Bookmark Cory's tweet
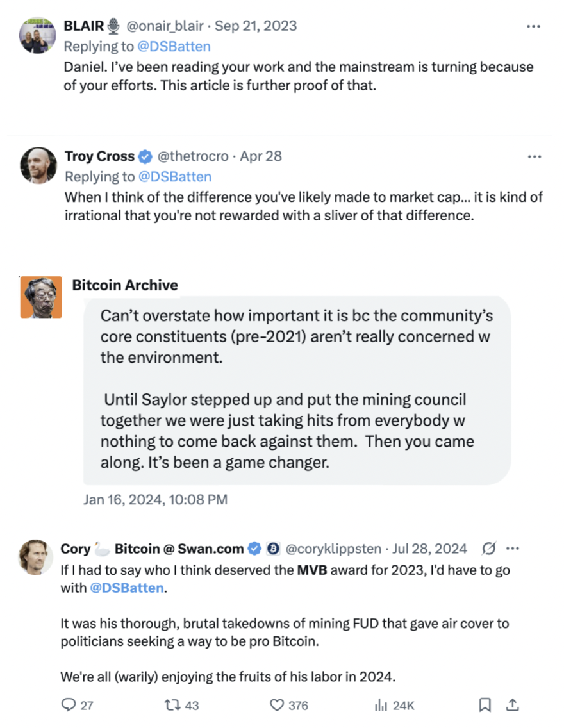The width and height of the screenshot is (564, 728). tap(485, 705)
